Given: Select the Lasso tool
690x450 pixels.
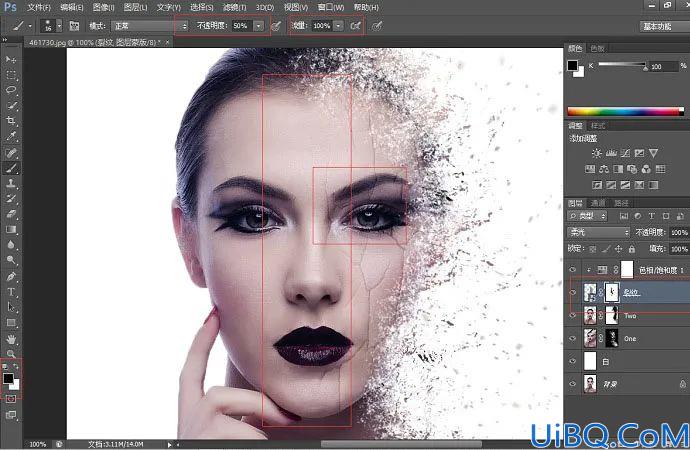Looking at the screenshot, I should click(x=11, y=90).
